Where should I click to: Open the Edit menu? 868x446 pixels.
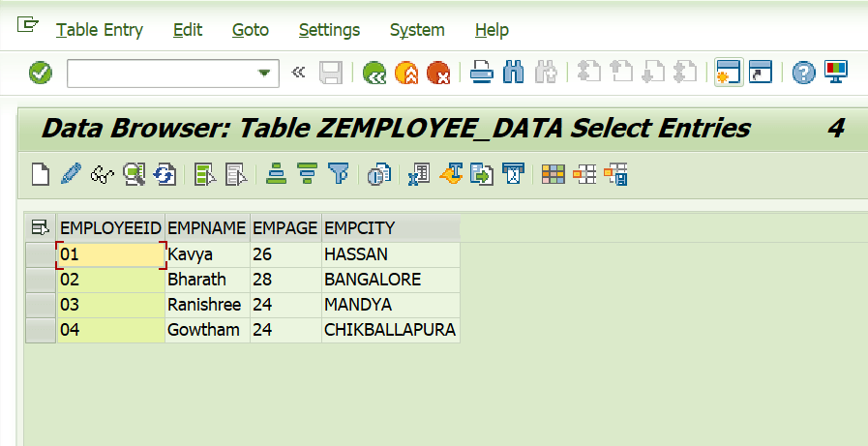click(x=188, y=30)
